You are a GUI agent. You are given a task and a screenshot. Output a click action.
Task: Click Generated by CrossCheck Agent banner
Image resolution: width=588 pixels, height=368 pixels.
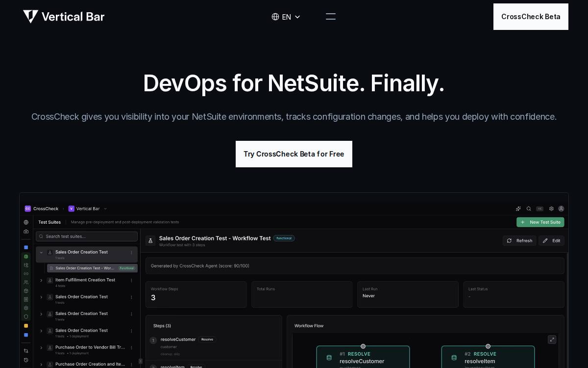tap(355, 266)
